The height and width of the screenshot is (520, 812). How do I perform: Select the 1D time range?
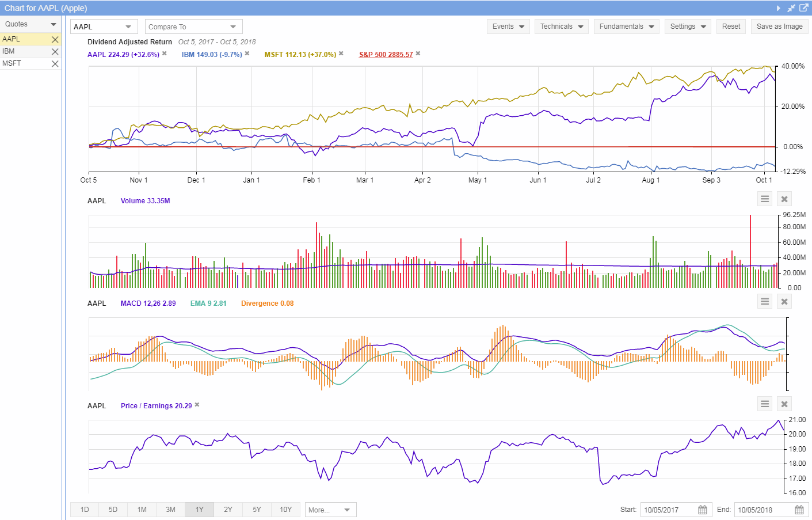pos(85,510)
